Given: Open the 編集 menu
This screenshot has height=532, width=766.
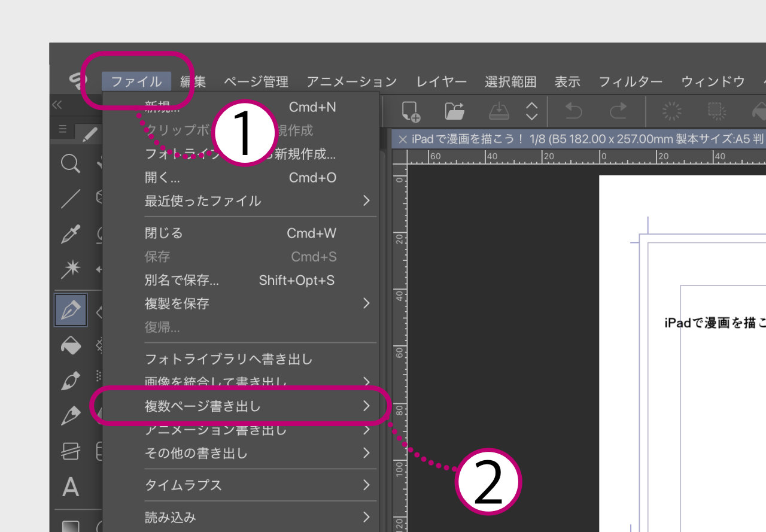Looking at the screenshot, I should pyautogui.click(x=193, y=82).
